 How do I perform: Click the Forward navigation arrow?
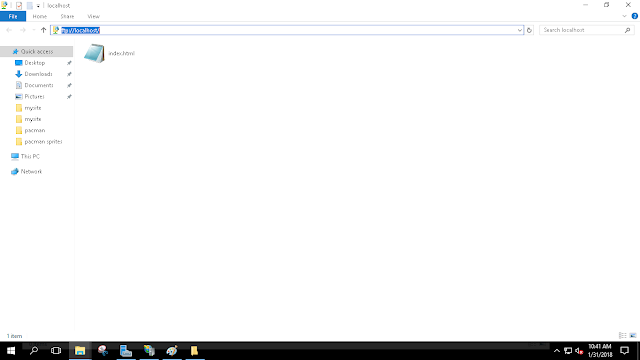23,30
